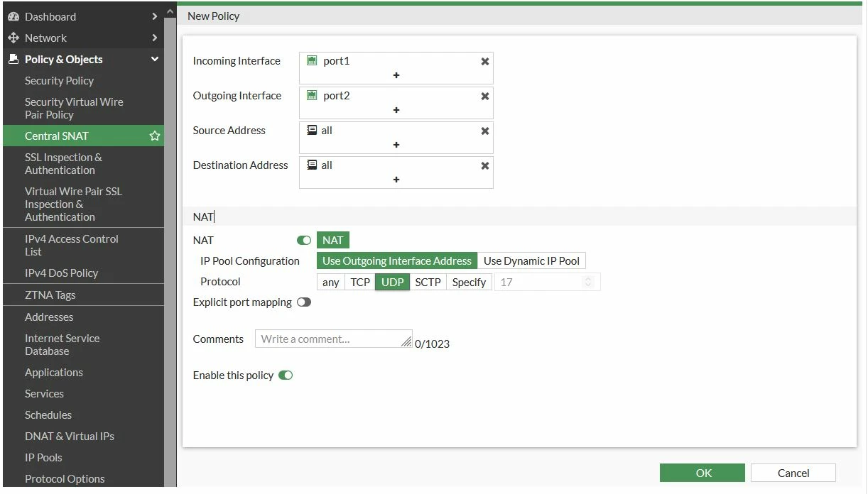Remove 'all' from Source Address
This screenshot has height=494, width=868.
click(x=485, y=131)
